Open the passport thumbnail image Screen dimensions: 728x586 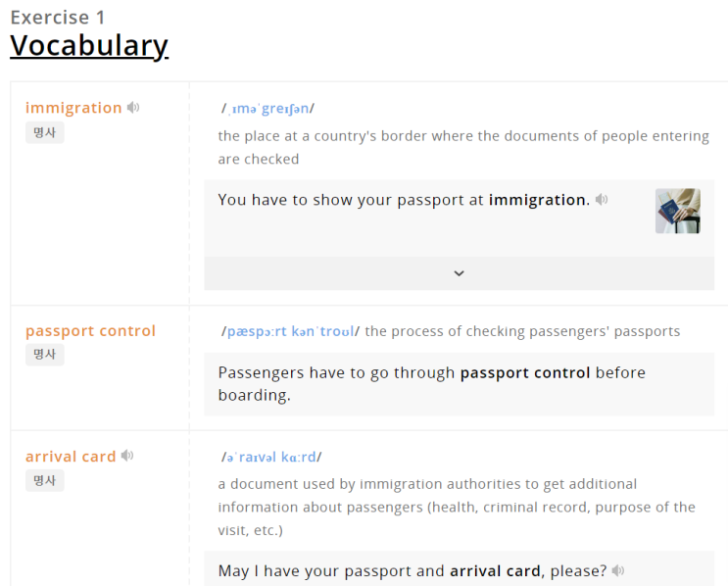[677, 211]
